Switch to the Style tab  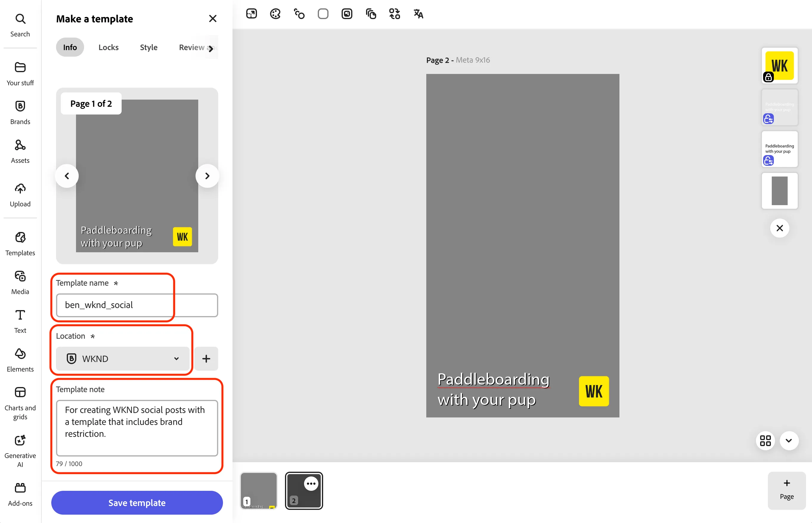click(148, 47)
